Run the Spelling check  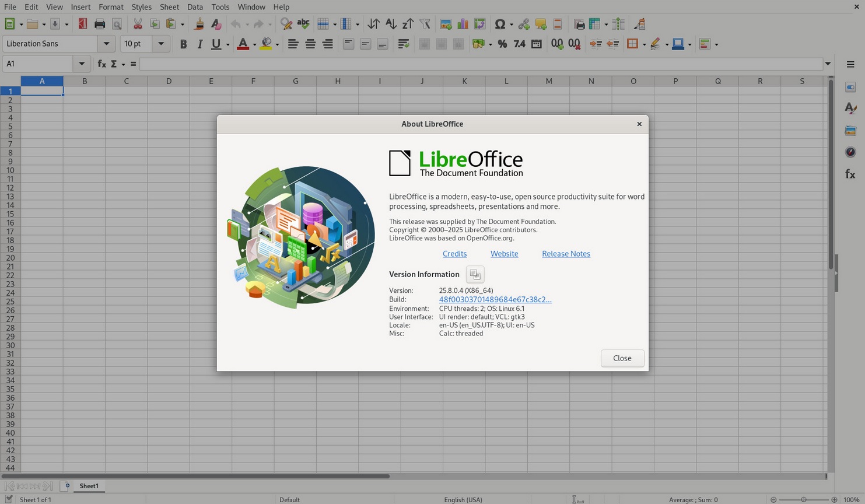tap(303, 24)
